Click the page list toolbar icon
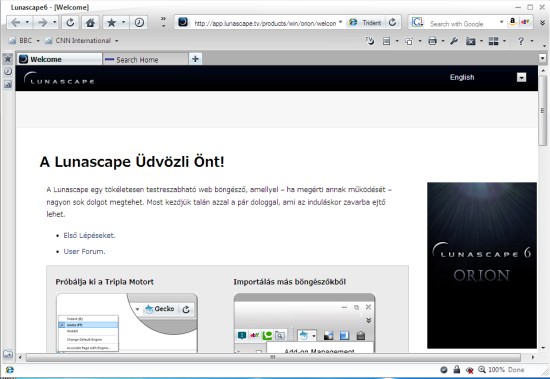The image size is (550, 379). [x=386, y=41]
